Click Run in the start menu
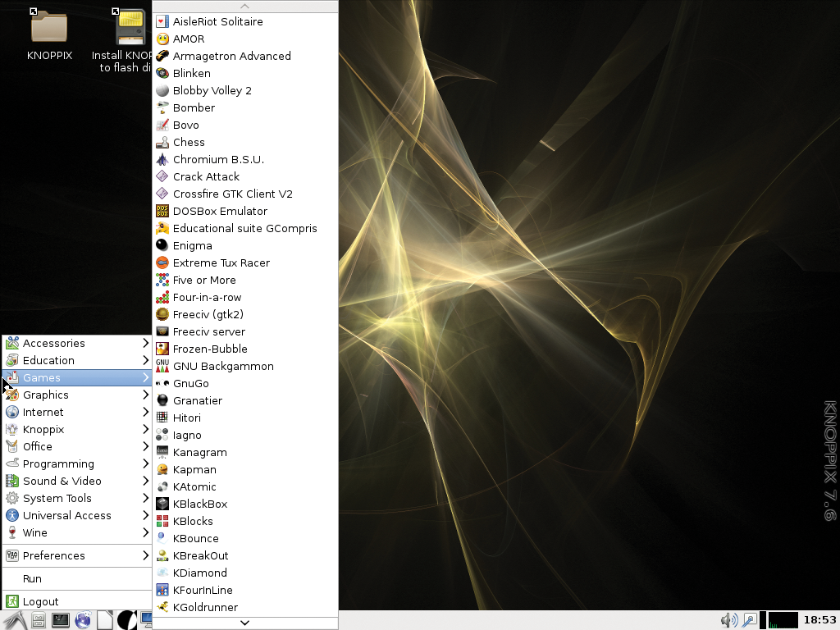This screenshot has height=630, width=840. 77,578
